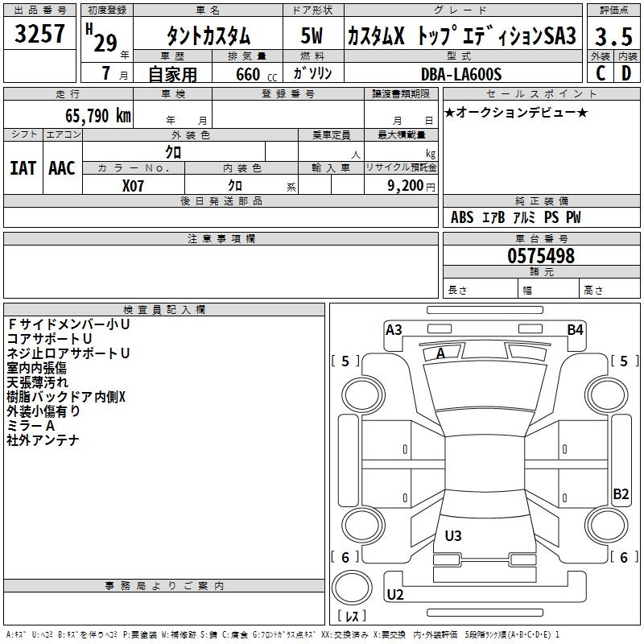Select the 高さ dimension label
The image size is (644, 644).
coord(593,291)
